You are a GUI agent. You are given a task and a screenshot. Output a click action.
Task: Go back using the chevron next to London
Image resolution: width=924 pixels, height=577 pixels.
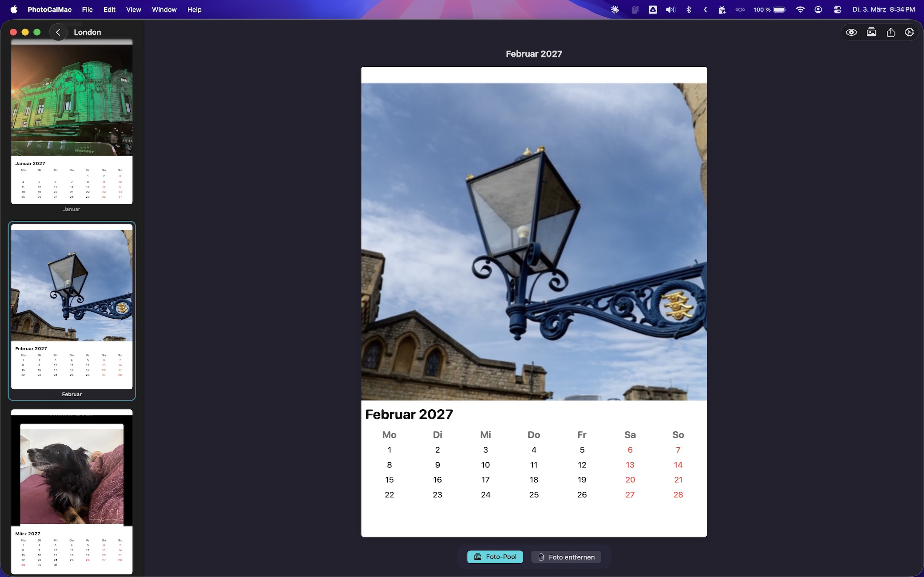click(58, 32)
